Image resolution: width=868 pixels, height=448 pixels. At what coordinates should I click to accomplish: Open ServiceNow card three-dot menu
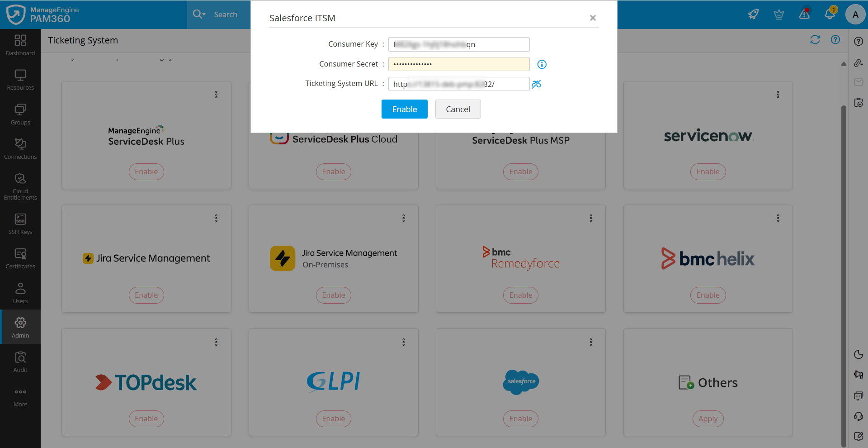point(778,95)
